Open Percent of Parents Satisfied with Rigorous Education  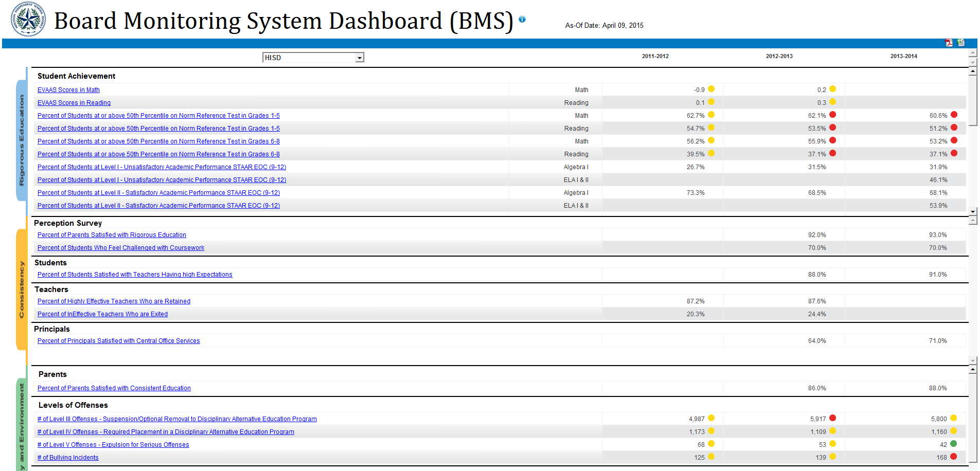112,235
